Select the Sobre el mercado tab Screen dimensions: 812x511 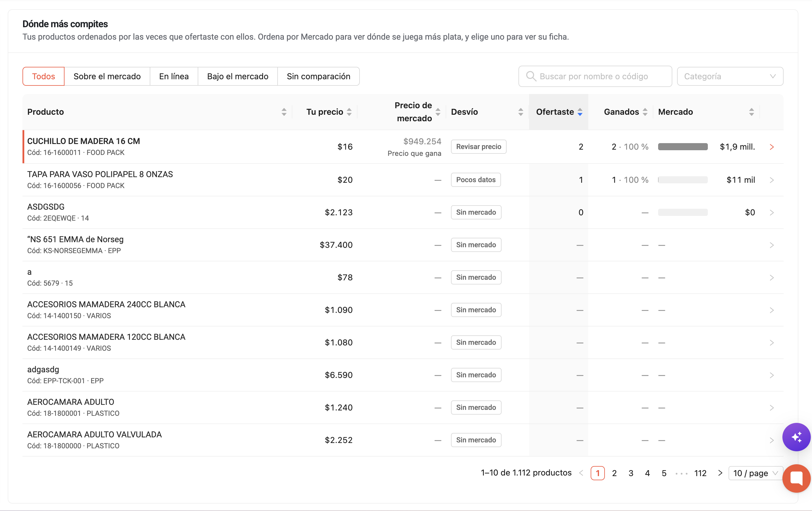point(107,76)
